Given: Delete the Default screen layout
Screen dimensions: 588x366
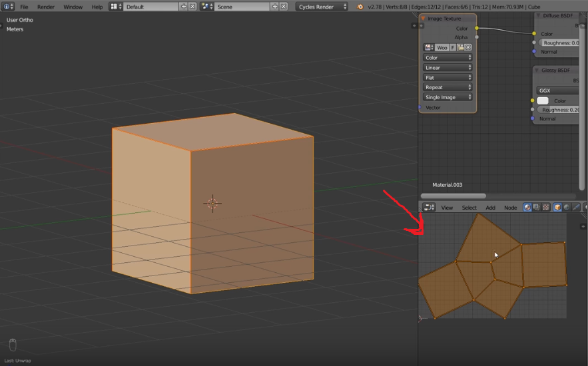Looking at the screenshot, I should (192, 7).
